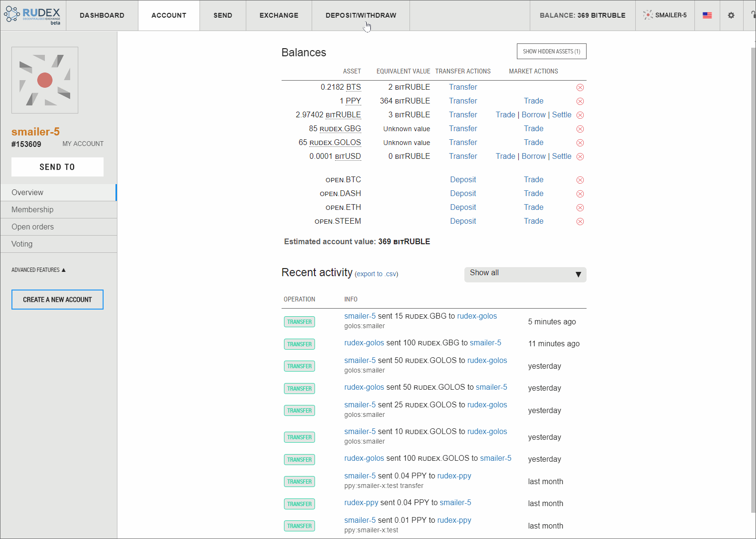Hide the OPEN.ETH asset row

580,207
